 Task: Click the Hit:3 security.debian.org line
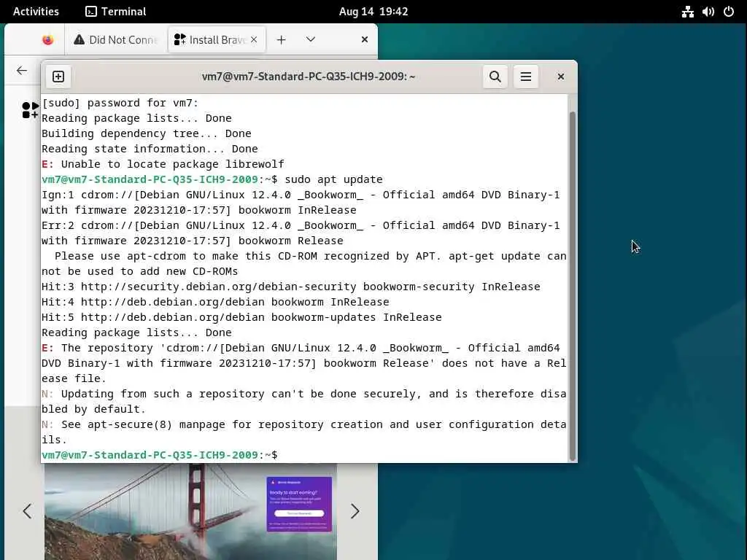pyautogui.click(x=290, y=287)
